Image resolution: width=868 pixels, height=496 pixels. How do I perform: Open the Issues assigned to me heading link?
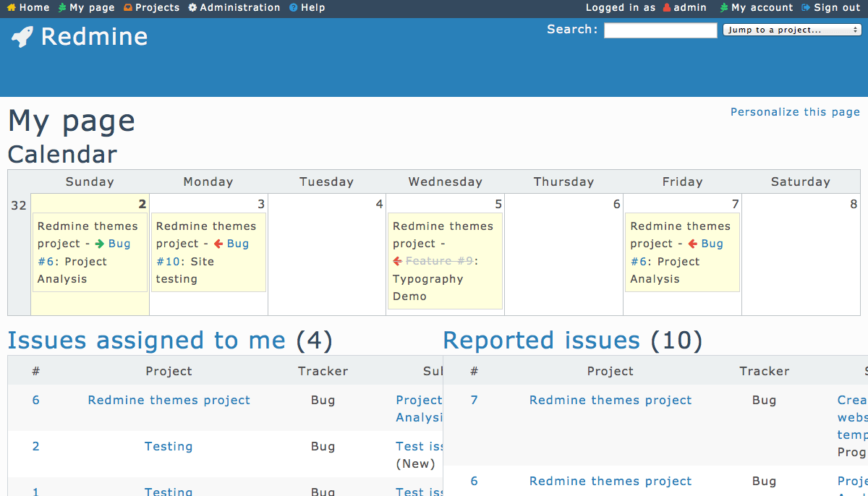[147, 340]
